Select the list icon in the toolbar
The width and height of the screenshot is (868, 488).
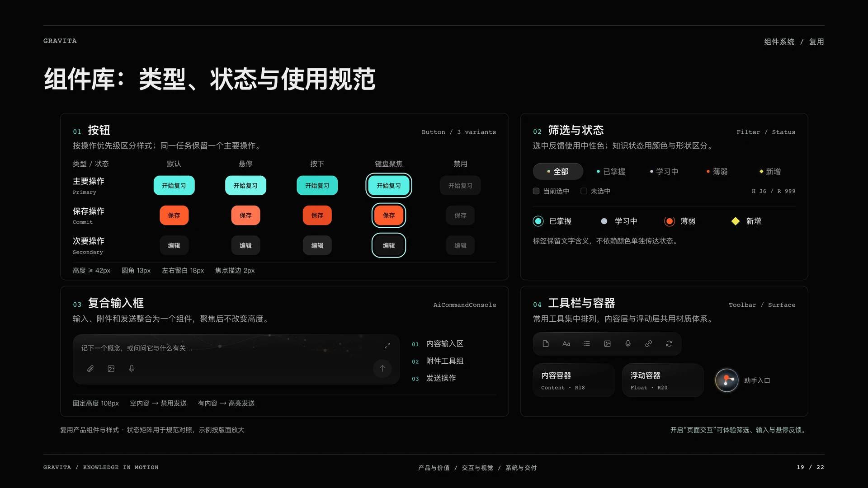[587, 344]
